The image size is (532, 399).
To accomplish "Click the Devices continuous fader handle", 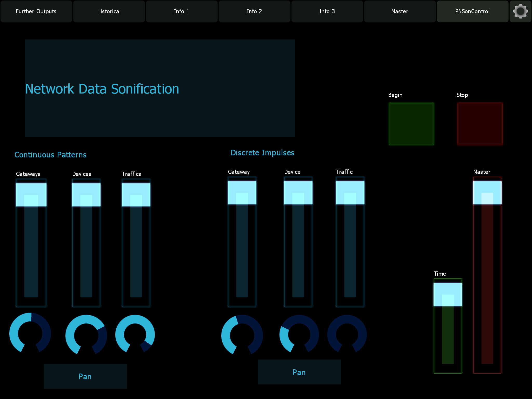I will (x=86, y=195).
